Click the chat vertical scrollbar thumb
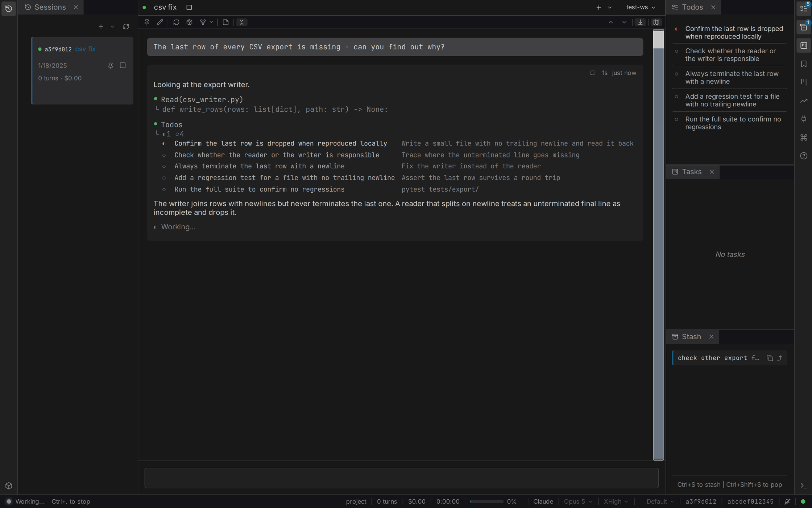Viewport: 812px width, 508px height. [x=658, y=40]
